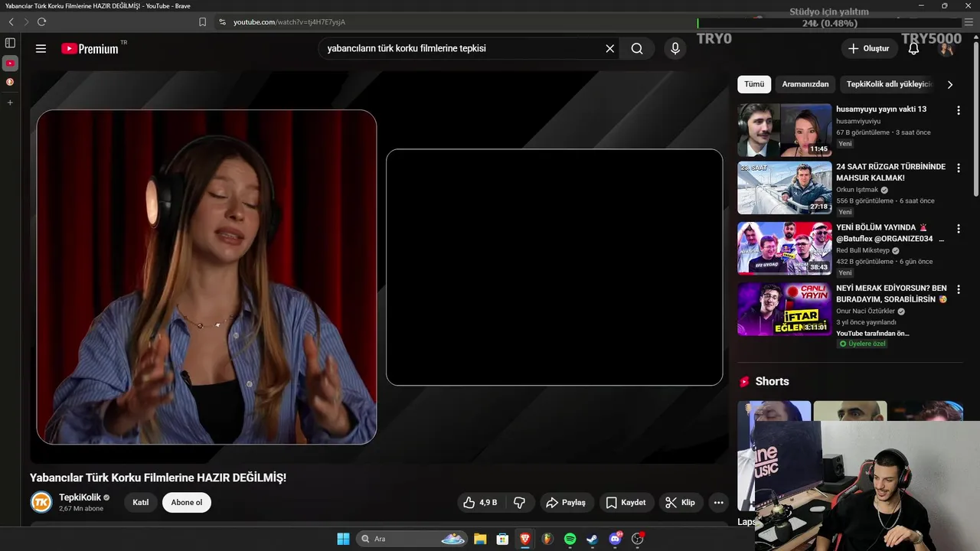
Task: Open video title 24 SAAT RÜZGAR TÜRBİNİNDE
Action: (x=890, y=172)
